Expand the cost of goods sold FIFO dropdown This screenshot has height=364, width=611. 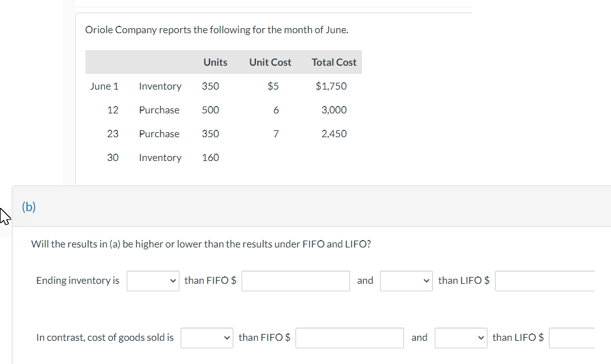click(x=206, y=338)
